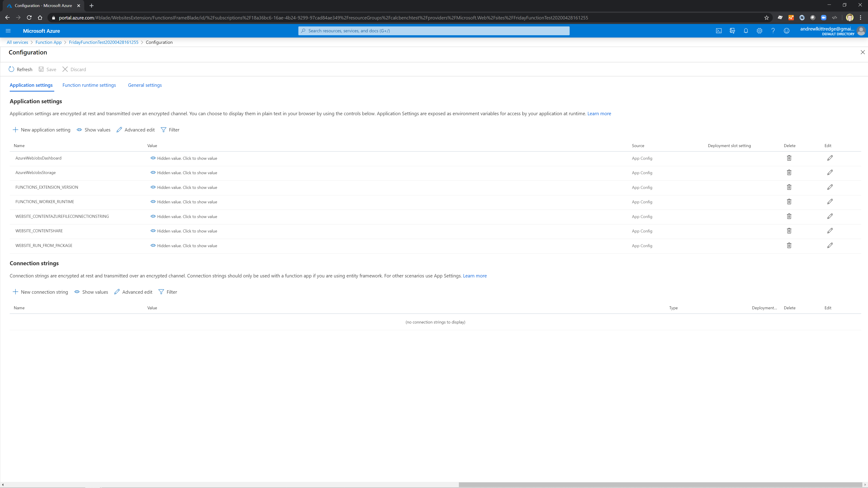Open the portal Settings gear
The width and height of the screenshot is (868, 488).
click(759, 31)
